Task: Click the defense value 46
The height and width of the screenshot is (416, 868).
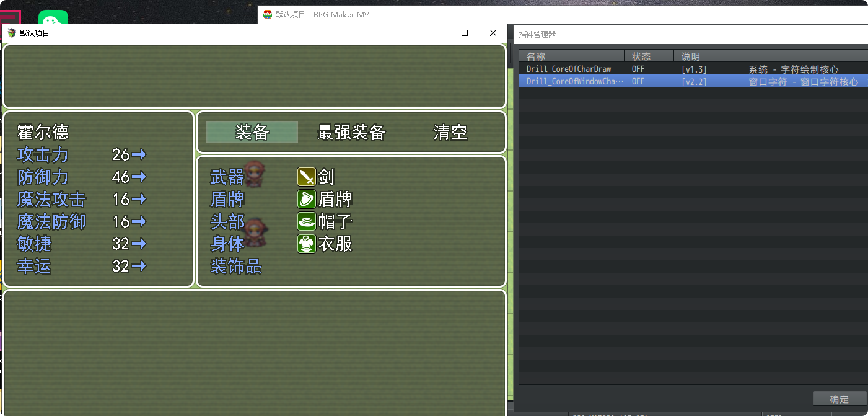Action: (x=121, y=177)
